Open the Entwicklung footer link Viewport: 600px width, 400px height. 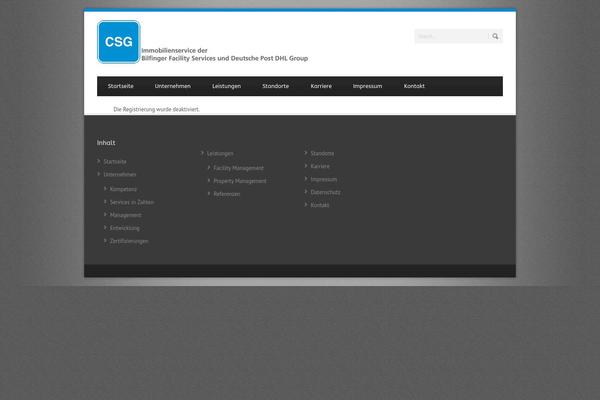[x=125, y=228]
